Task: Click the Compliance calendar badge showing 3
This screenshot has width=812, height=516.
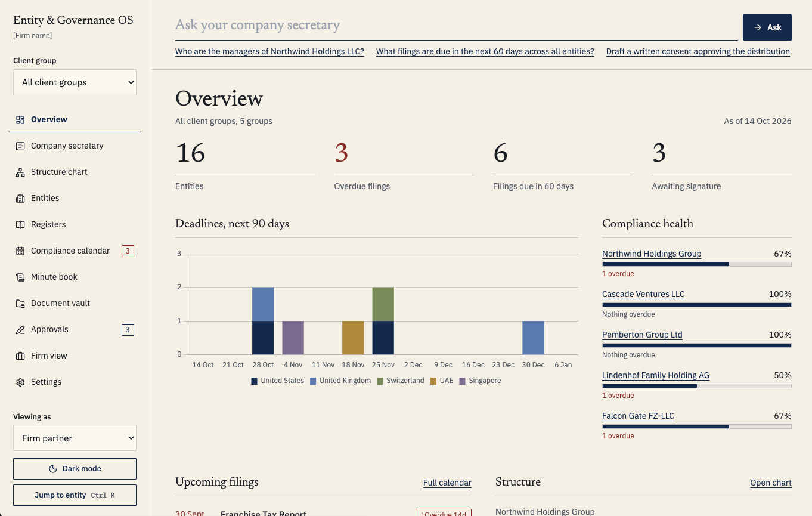Action: pyautogui.click(x=128, y=251)
